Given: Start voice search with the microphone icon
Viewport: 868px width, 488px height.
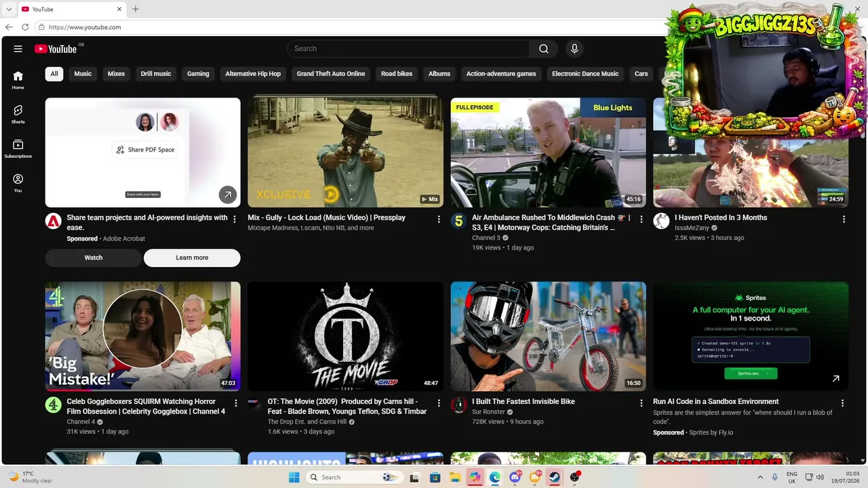Looking at the screenshot, I should (x=574, y=49).
